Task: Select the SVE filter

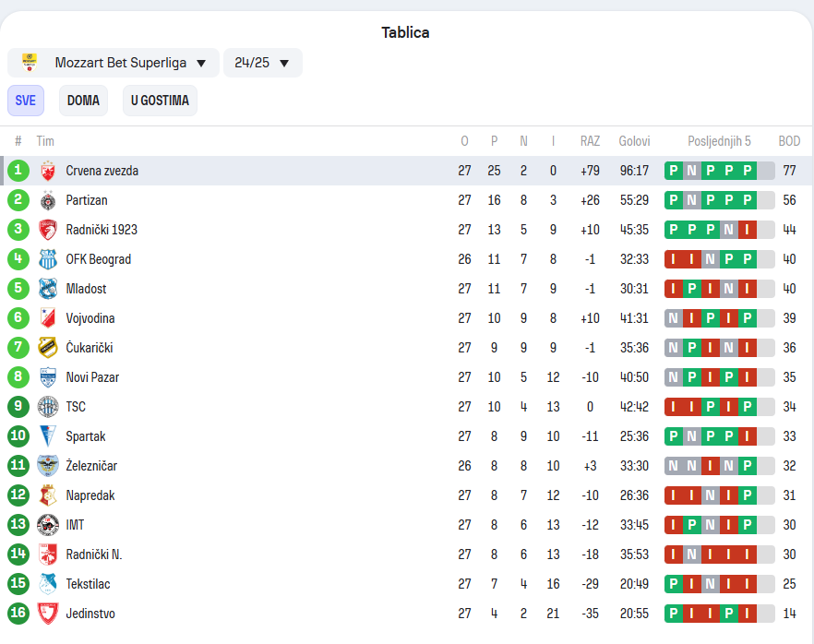Action: point(26,101)
